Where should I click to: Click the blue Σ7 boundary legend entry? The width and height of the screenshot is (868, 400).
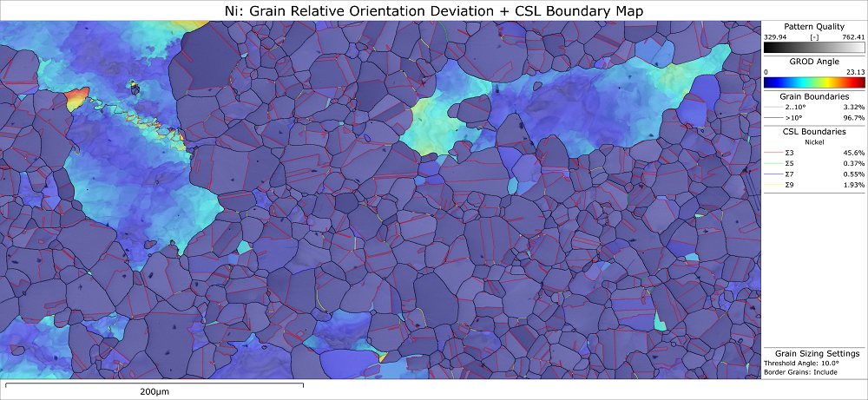click(814, 174)
